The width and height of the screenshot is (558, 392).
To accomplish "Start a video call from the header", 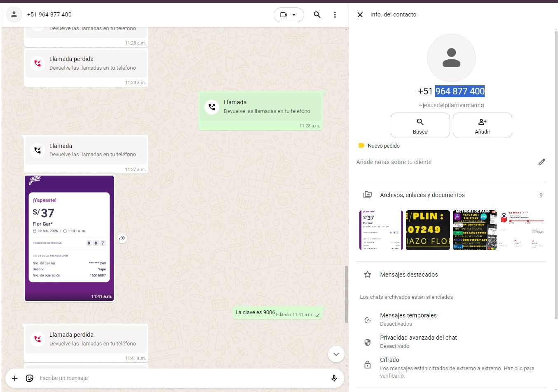I will click(284, 15).
